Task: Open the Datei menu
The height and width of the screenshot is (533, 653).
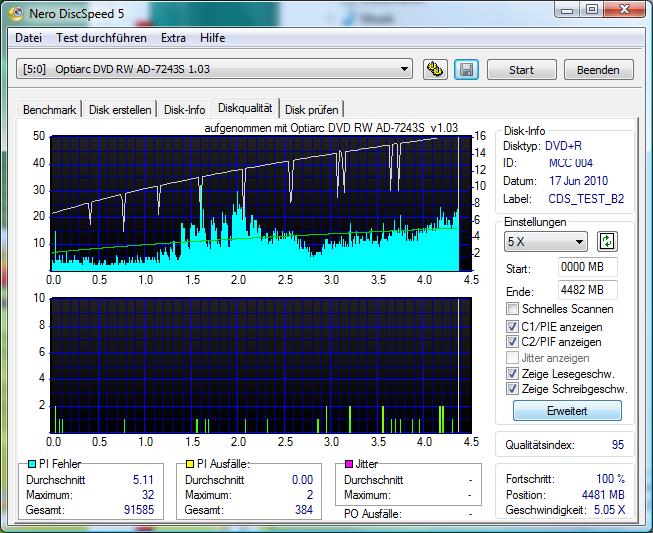Action: tap(28, 38)
